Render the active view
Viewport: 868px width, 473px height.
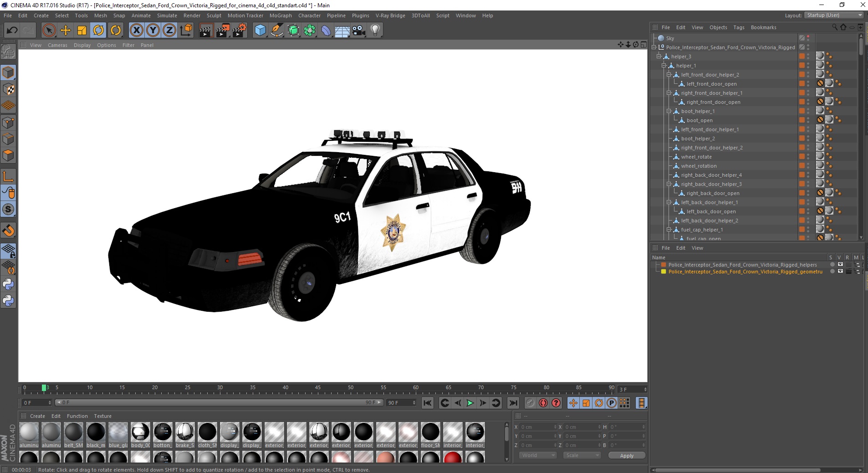206,31
